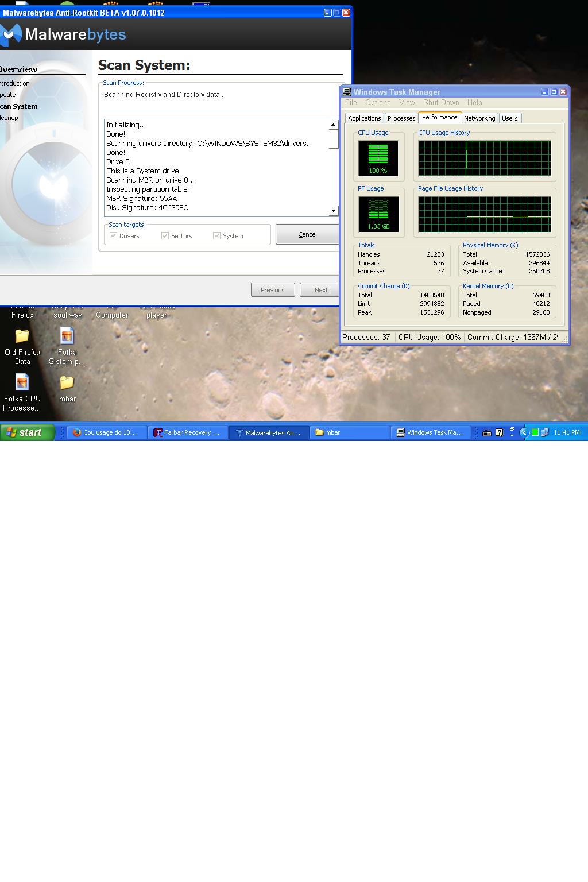Select Introduction in Malwarebytes overview sidebar
Viewport: 588px width, 882px height.
coord(14,83)
